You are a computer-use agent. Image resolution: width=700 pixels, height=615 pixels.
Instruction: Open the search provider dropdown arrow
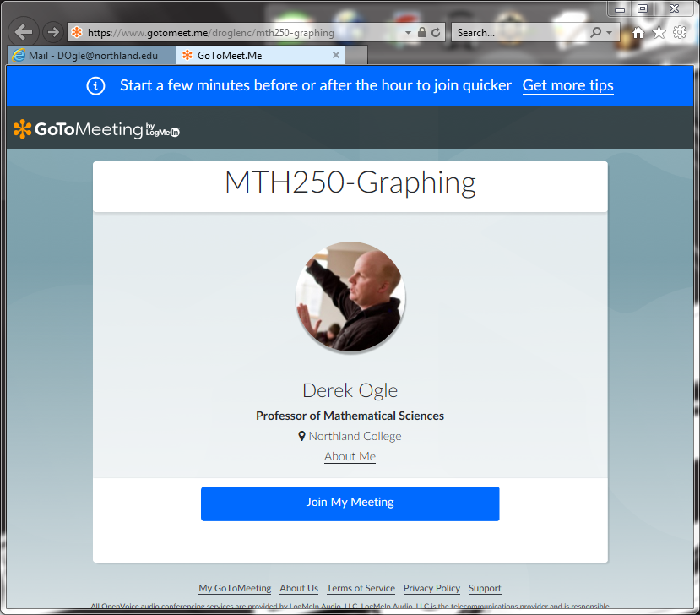610,33
